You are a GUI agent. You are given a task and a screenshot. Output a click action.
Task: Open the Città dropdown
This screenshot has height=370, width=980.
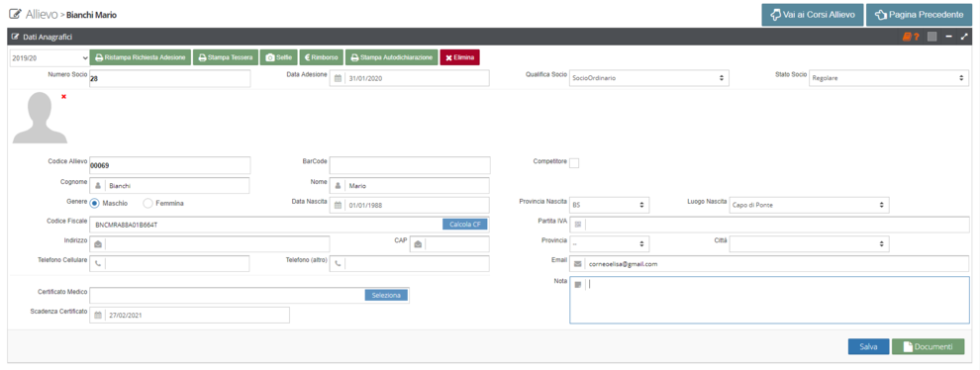click(x=809, y=243)
